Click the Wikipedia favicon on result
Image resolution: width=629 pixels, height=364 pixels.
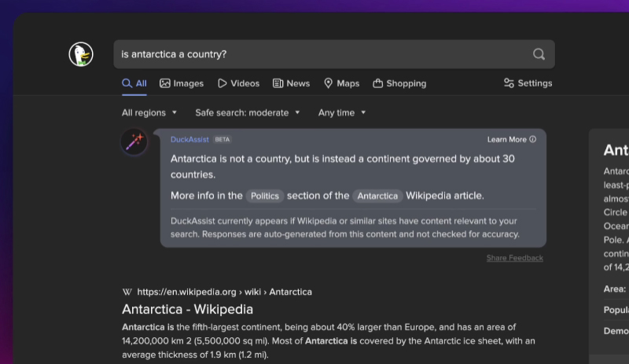coord(127,292)
